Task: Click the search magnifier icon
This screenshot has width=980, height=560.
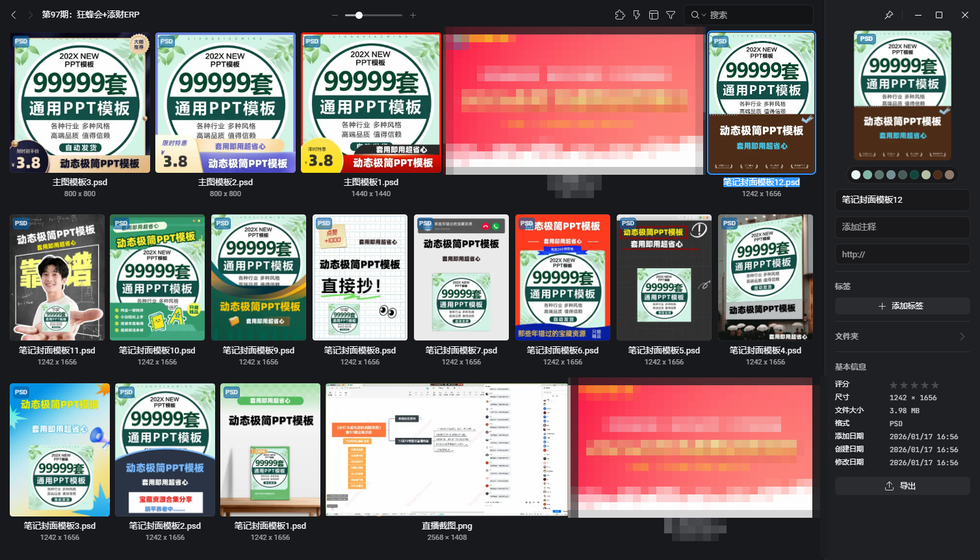Action: (695, 14)
